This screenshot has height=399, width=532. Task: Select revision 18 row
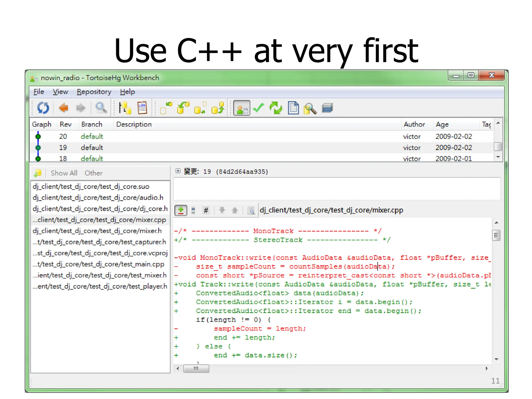pos(262,158)
